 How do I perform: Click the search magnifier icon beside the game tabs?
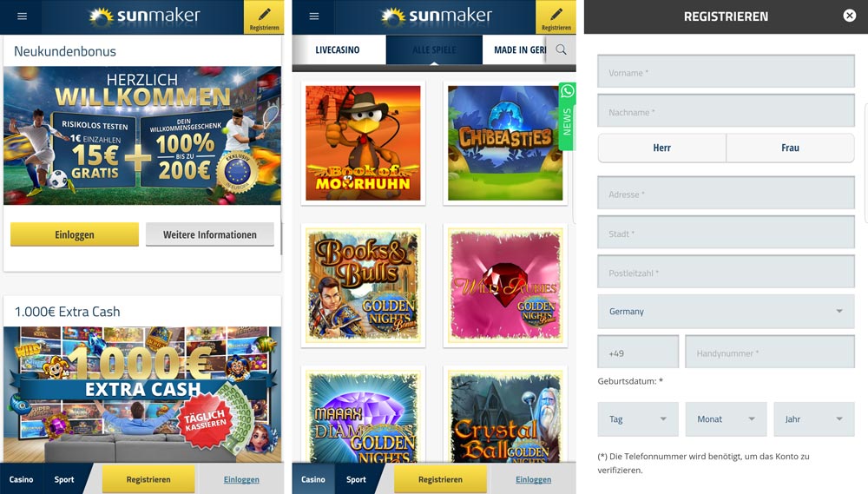coord(562,50)
